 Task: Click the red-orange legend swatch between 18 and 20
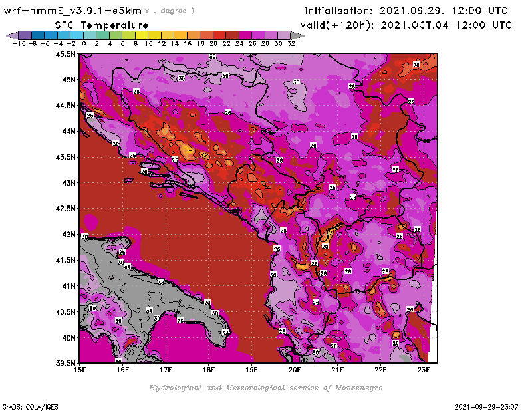click(206, 36)
